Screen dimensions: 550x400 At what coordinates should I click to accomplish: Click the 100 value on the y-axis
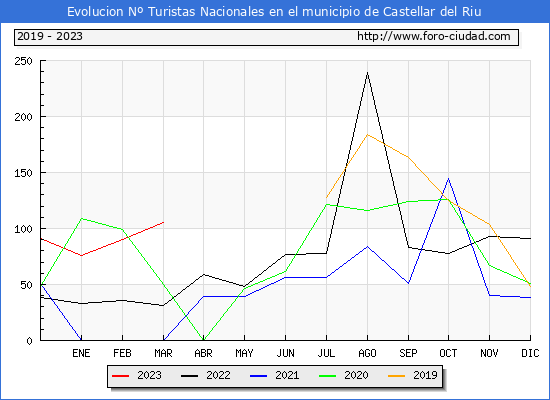point(24,229)
